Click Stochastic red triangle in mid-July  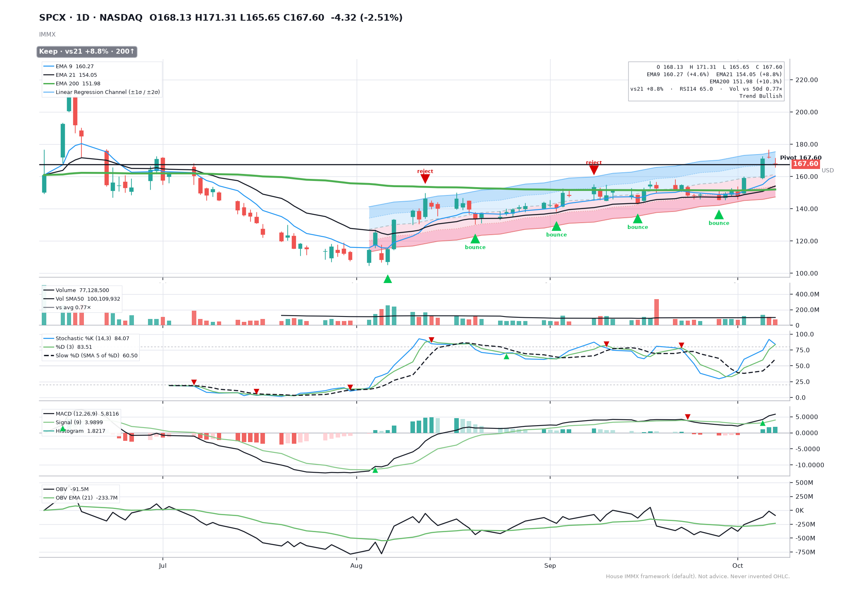(256, 391)
